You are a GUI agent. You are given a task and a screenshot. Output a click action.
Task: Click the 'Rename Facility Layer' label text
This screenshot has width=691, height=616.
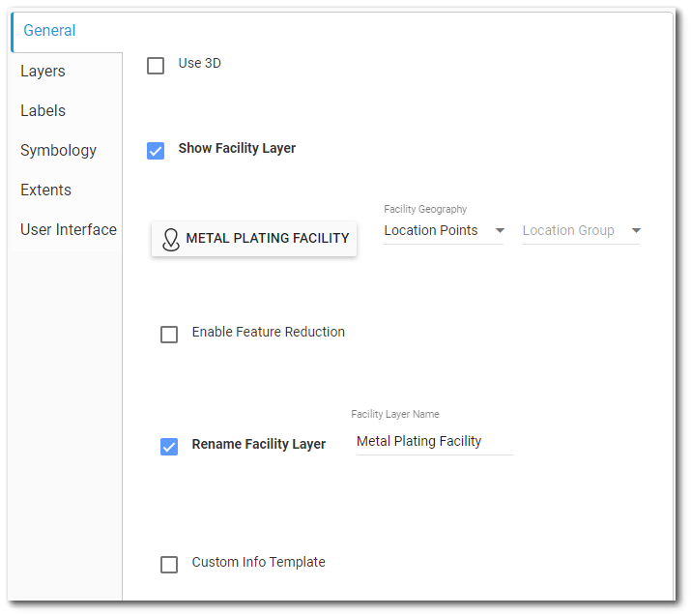pyautogui.click(x=258, y=445)
